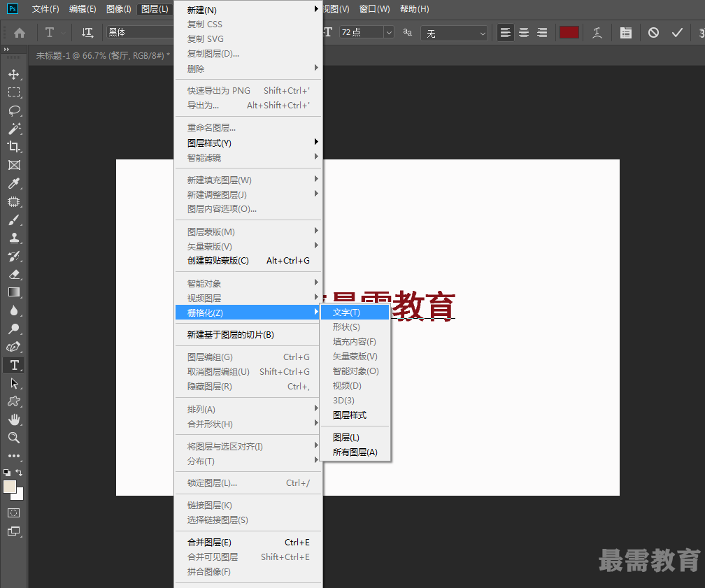Select the Frame tool
The width and height of the screenshot is (705, 588).
[x=14, y=165]
